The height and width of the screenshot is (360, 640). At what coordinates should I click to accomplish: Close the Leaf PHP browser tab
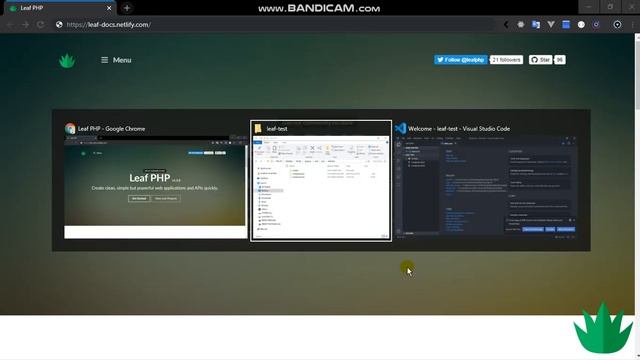pos(109,8)
